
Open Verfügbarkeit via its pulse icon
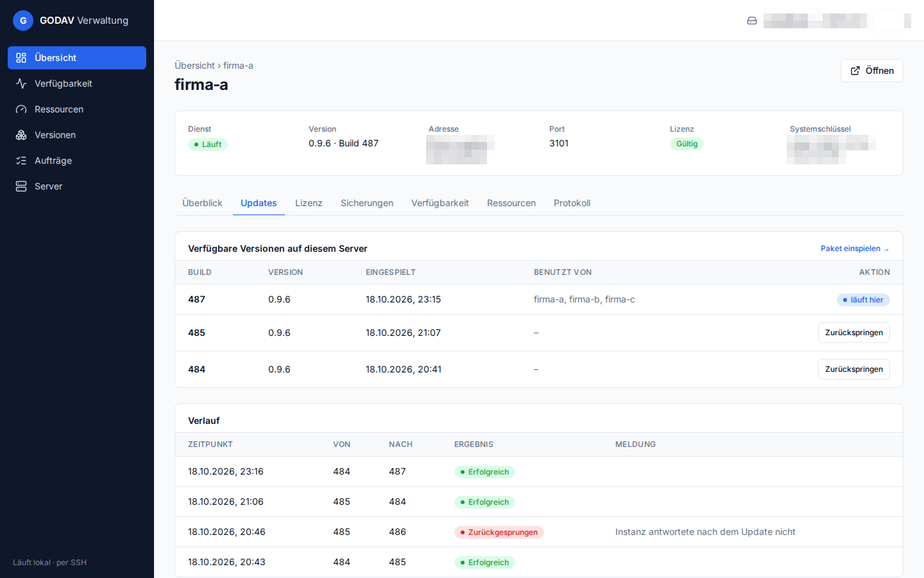[21, 83]
